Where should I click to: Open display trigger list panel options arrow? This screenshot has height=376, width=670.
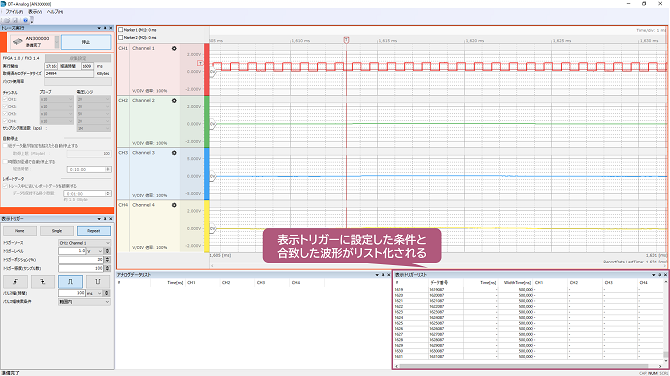tap(653, 275)
